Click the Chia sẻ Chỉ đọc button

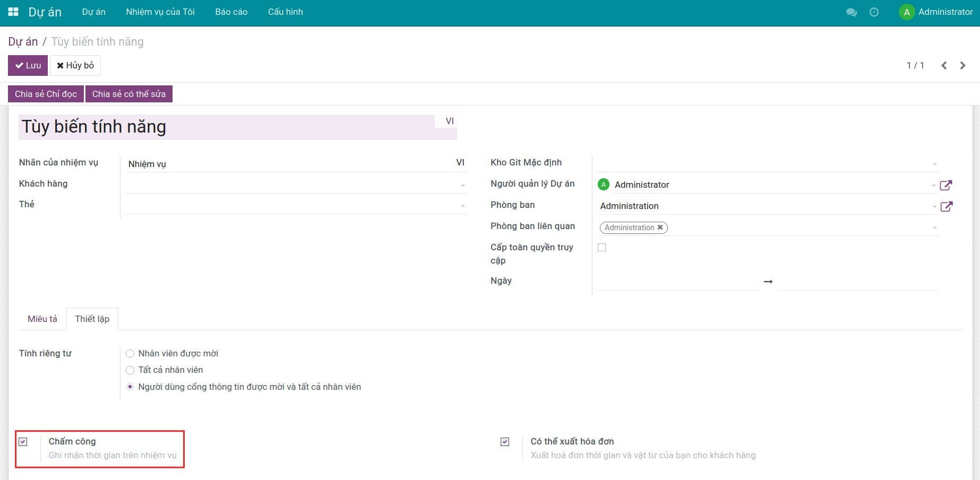pyautogui.click(x=46, y=94)
